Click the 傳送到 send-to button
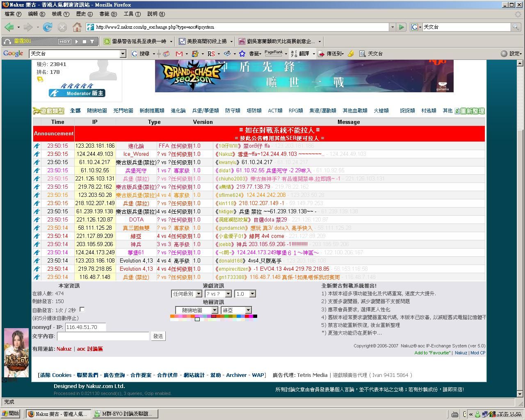Image resolution: width=525 pixels, height=420 pixels. tap(331, 54)
